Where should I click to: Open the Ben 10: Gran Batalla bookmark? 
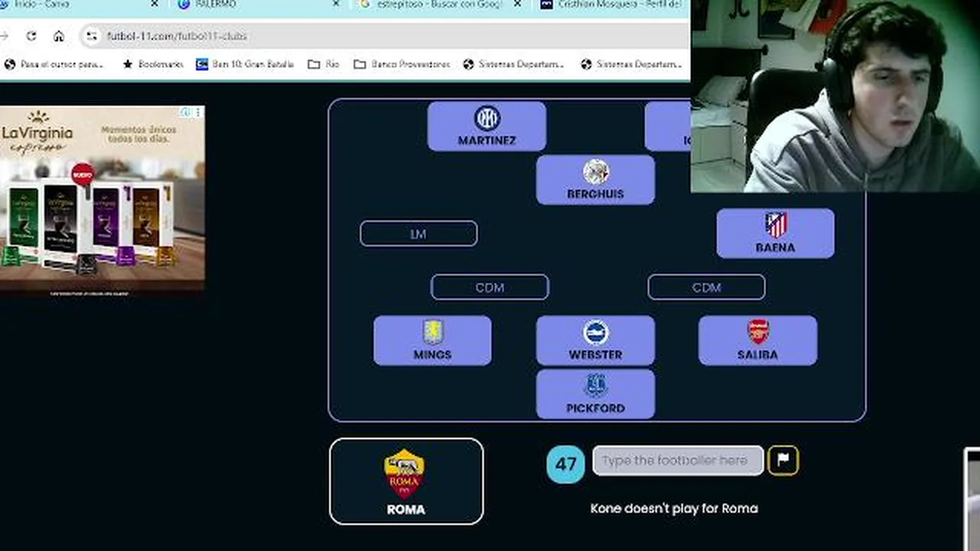pyautogui.click(x=245, y=64)
